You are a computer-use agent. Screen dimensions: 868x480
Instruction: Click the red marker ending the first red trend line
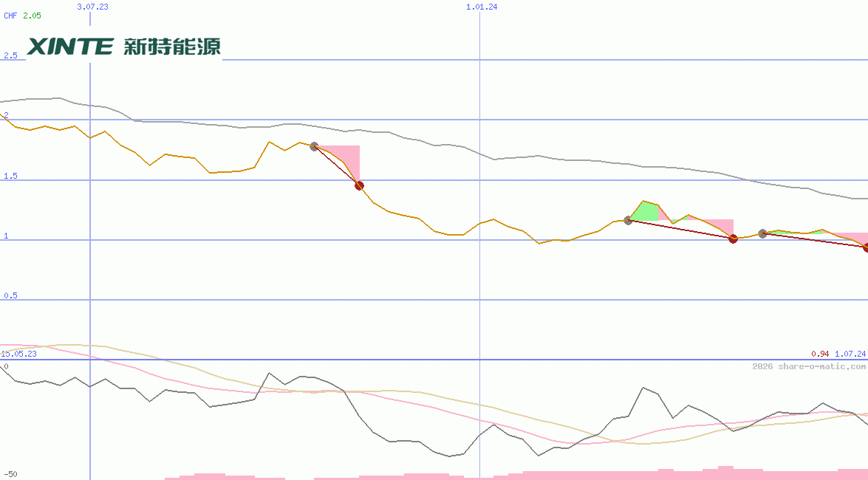359,186
